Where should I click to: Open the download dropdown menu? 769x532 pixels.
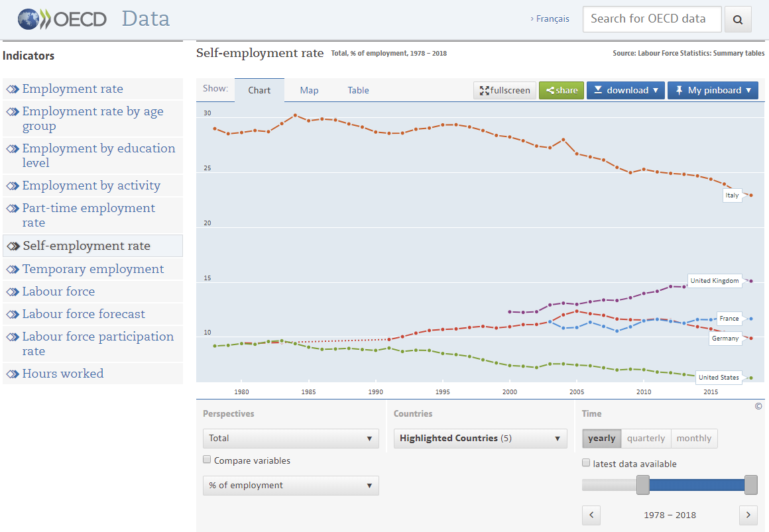tap(625, 91)
